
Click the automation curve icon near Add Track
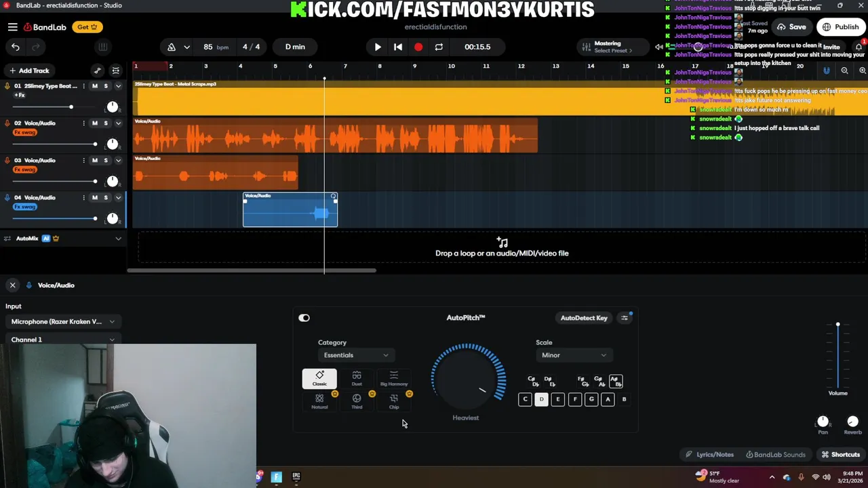click(98, 70)
